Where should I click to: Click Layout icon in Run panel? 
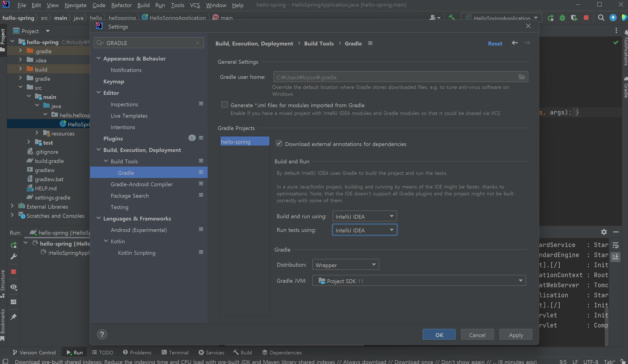(x=13, y=302)
